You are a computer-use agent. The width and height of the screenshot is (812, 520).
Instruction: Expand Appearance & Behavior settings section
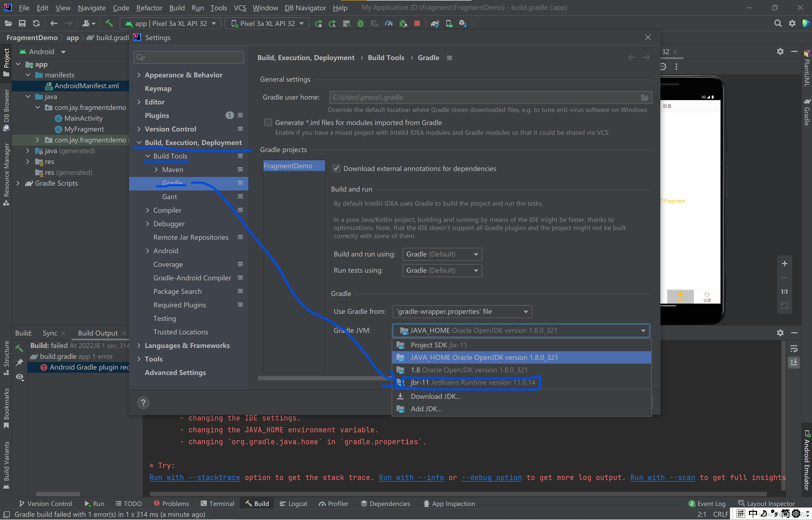(139, 75)
